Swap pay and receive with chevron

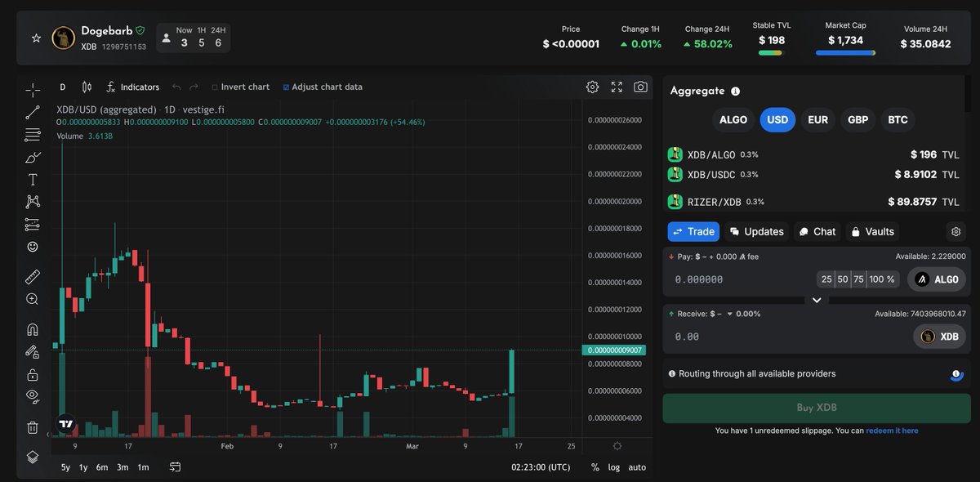coord(817,300)
